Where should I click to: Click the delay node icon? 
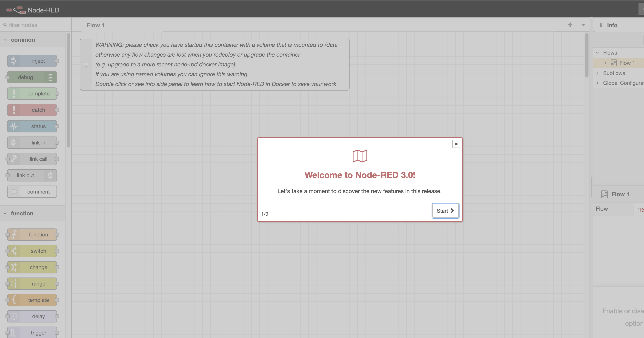tap(13, 316)
